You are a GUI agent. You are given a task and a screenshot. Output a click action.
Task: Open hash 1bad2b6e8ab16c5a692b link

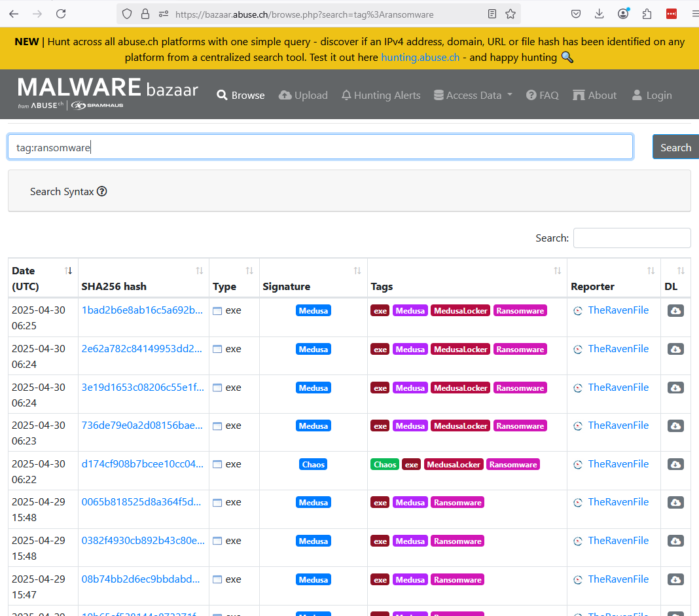point(142,310)
